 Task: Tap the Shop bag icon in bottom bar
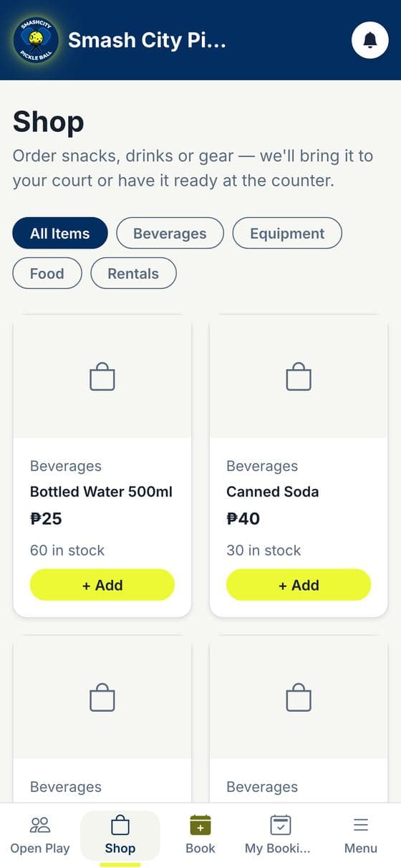[120, 825]
